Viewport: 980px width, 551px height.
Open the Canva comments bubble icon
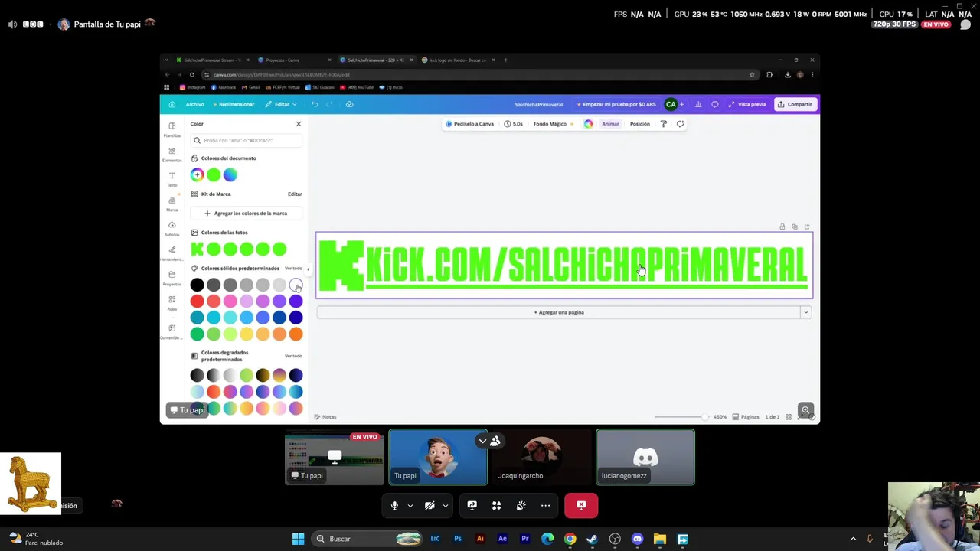point(715,104)
